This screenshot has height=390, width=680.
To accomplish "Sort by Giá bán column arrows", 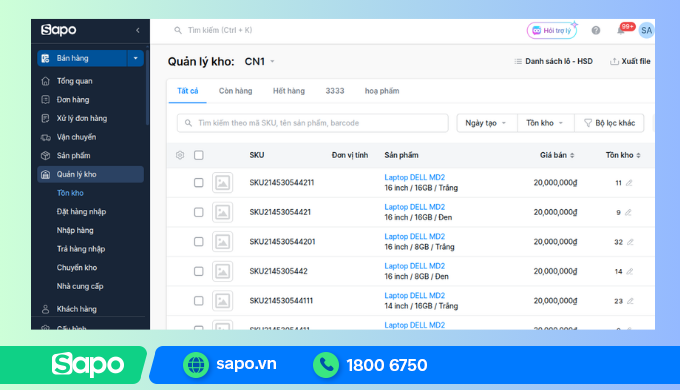I will [572, 155].
